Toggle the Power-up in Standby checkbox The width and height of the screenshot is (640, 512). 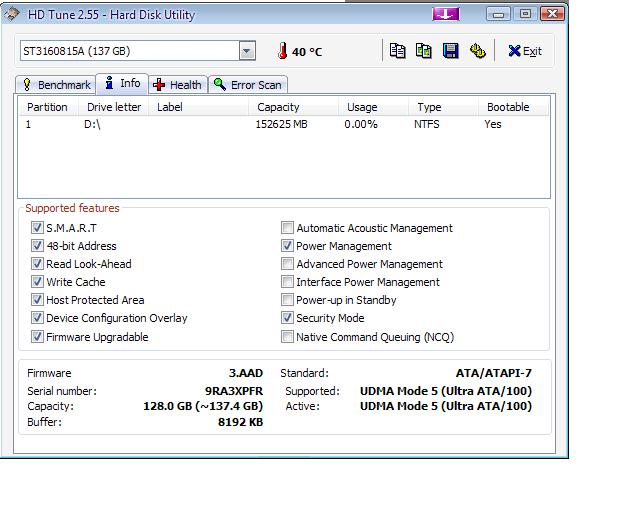(287, 300)
